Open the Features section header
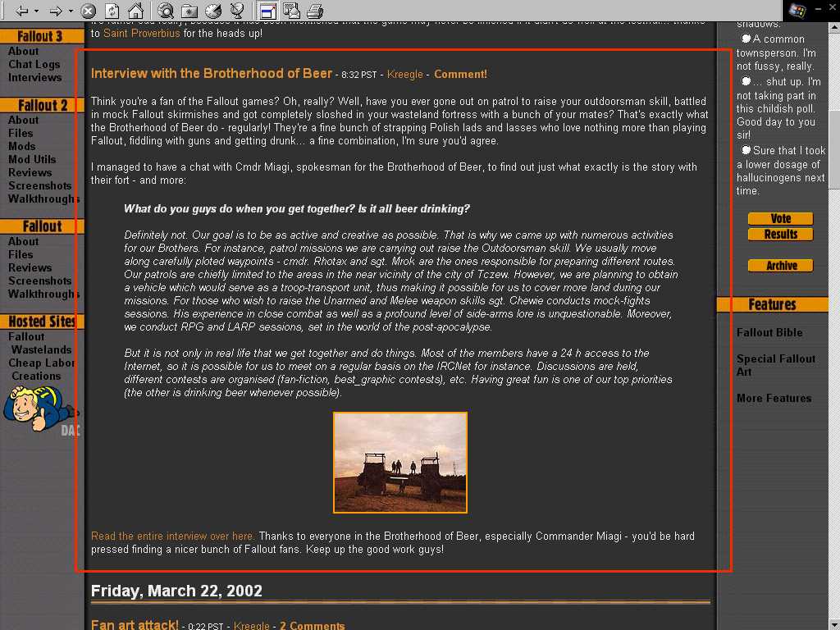This screenshot has width=840, height=630. pos(772,304)
